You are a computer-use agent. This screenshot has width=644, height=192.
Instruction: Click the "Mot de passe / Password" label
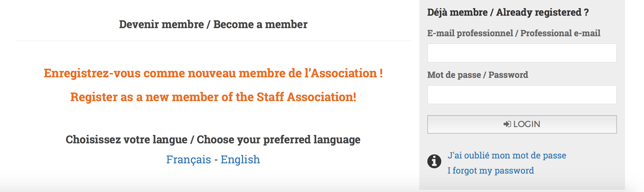pos(477,75)
